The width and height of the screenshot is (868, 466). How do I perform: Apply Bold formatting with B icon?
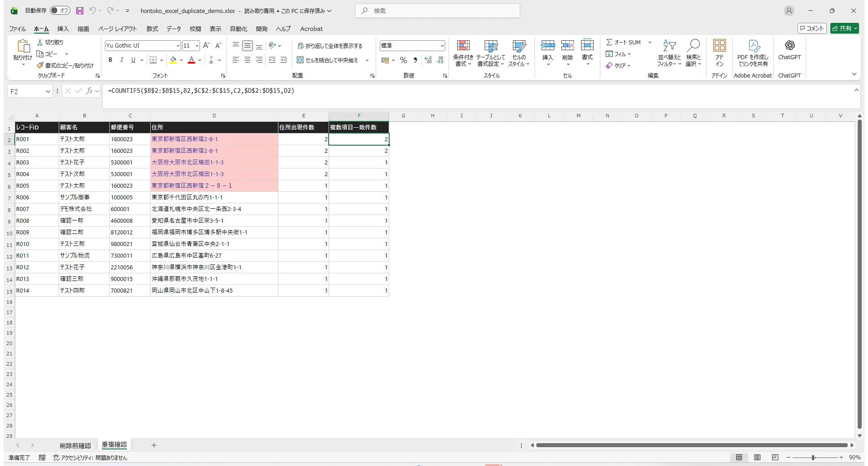point(110,60)
